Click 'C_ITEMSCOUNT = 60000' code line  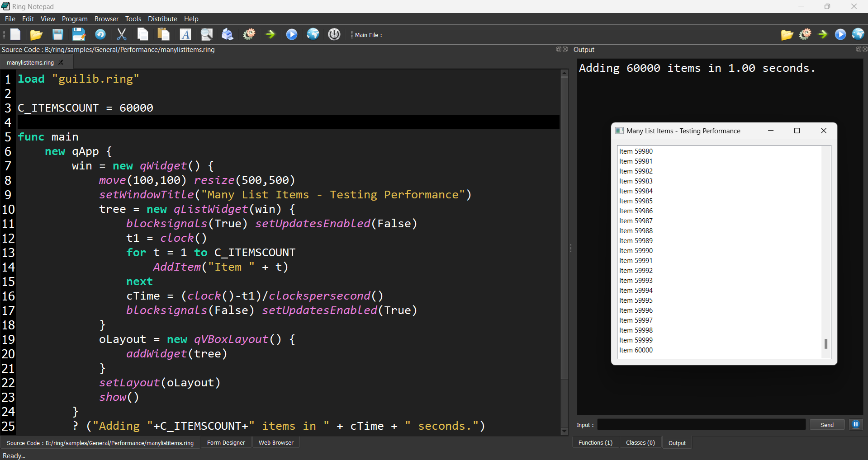click(85, 108)
